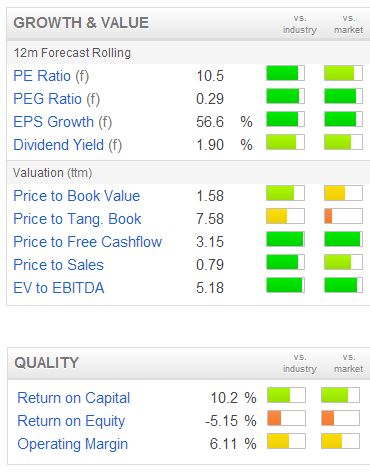Click Operating Margin vs. market yellow bar
The width and height of the screenshot is (370, 476).
[x=340, y=441]
